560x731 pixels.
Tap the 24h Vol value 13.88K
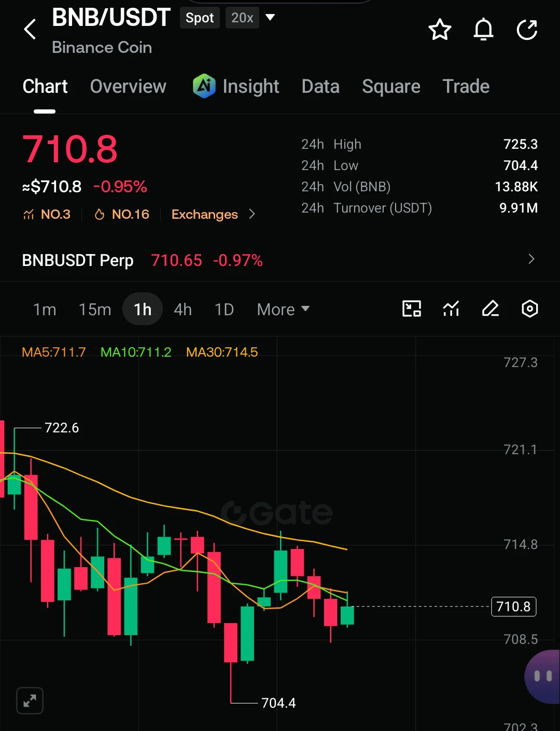pos(516,187)
